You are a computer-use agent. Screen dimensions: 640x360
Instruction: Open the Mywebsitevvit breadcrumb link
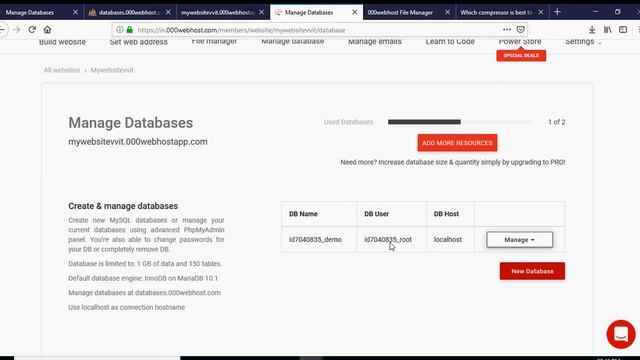click(112, 70)
